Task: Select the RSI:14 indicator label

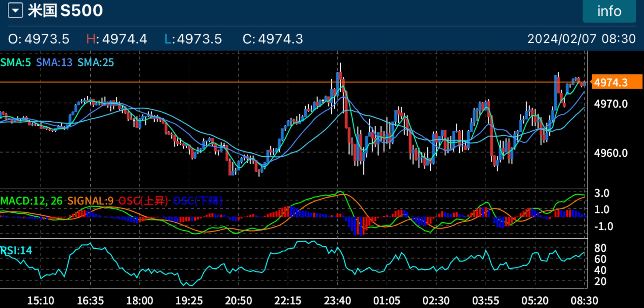Action: point(16,250)
